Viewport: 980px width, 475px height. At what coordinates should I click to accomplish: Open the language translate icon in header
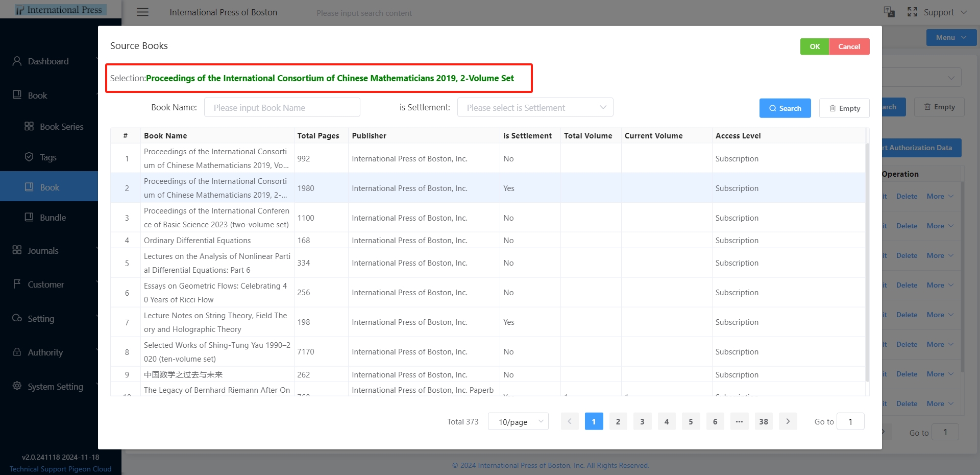click(x=889, y=12)
